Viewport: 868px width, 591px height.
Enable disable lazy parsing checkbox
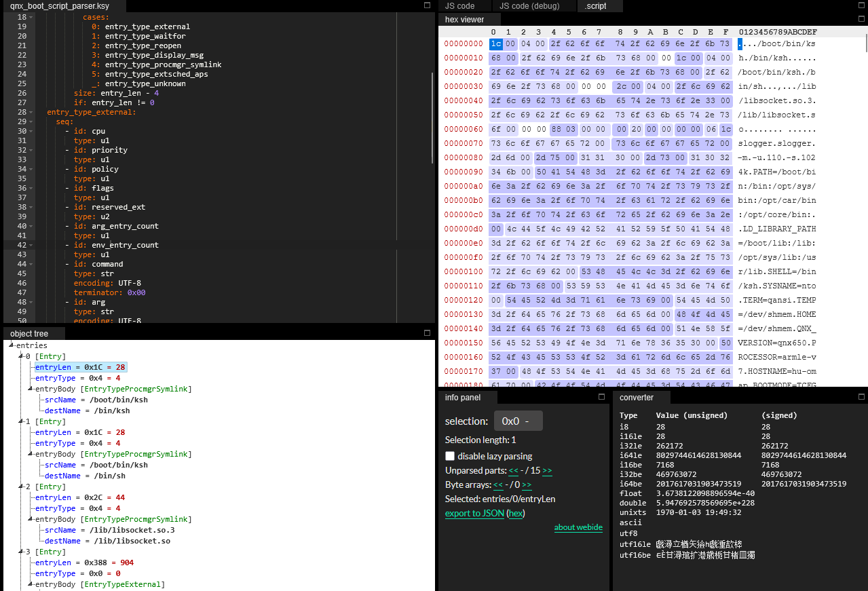[450, 456]
